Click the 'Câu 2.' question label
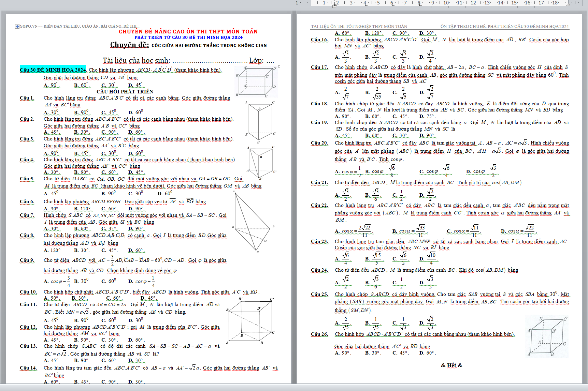588x391 pixels. pyautogui.click(x=27, y=119)
